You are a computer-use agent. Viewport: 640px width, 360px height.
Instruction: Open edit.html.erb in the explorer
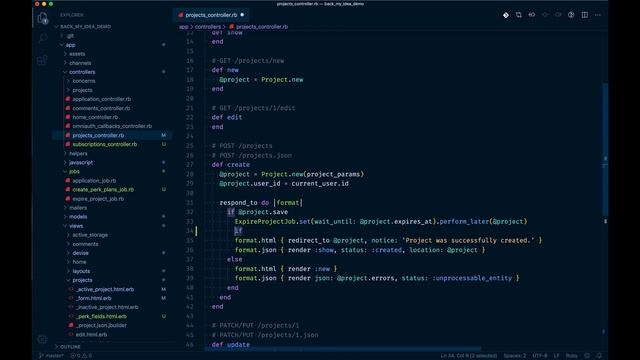[91, 334]
